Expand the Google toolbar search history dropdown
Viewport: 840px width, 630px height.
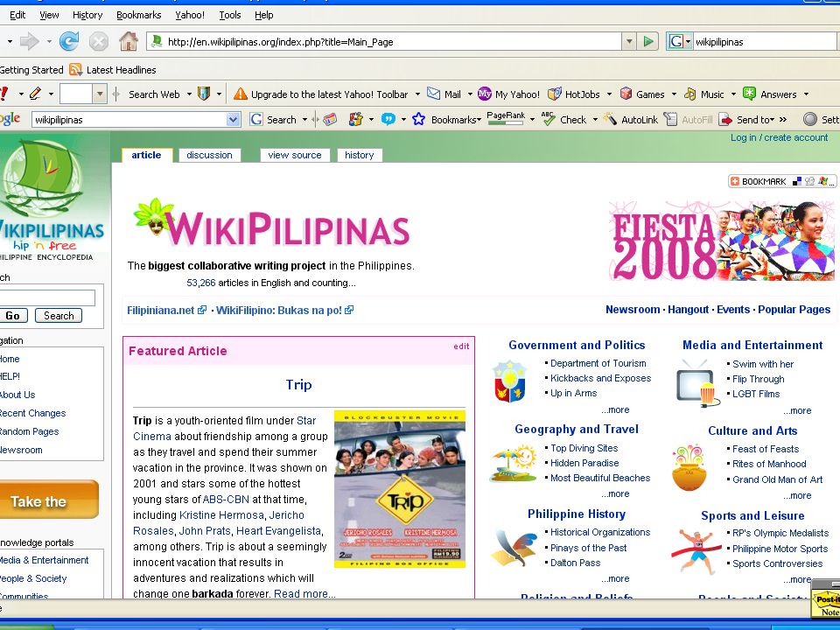coord(233,120)
